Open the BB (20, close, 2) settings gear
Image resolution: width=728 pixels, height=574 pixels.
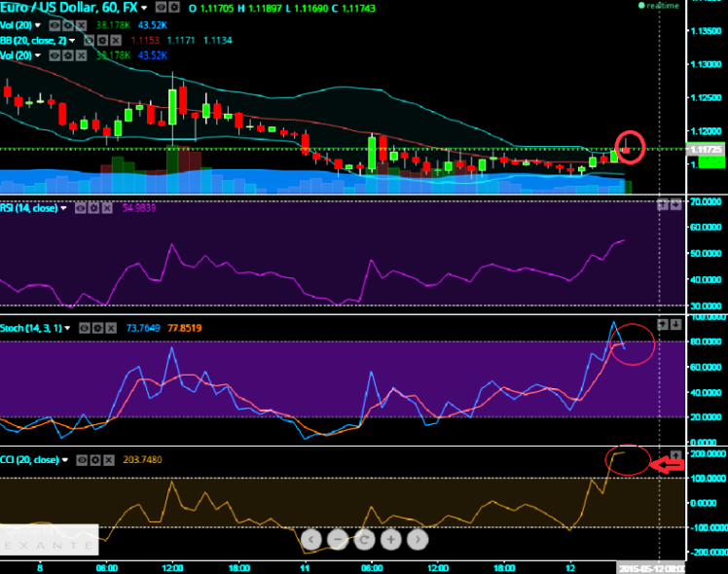[x=102, y=40]
